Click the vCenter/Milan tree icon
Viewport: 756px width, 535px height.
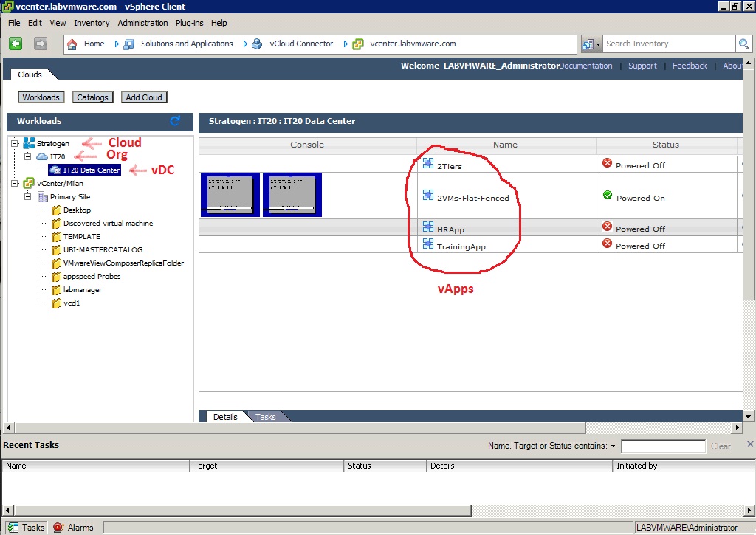pos(29,183)
